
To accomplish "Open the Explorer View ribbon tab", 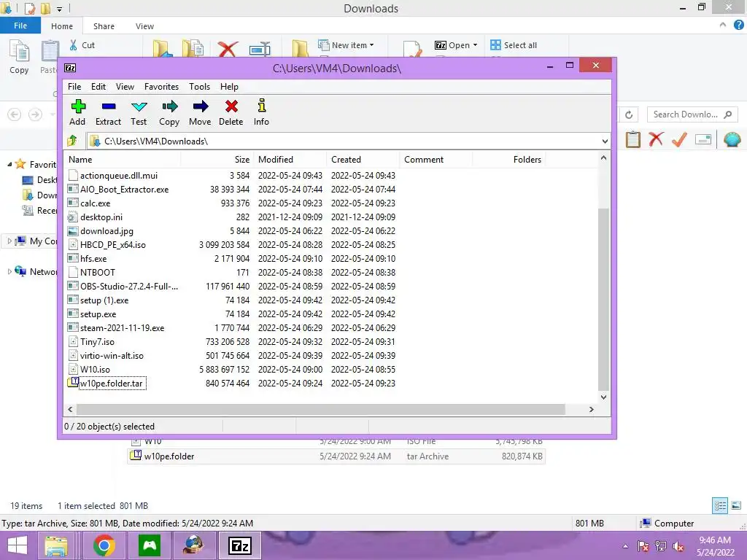I will point(144,26).
